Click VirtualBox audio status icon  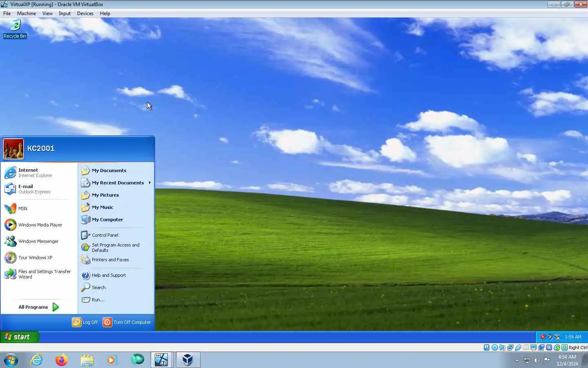(502, 348)
